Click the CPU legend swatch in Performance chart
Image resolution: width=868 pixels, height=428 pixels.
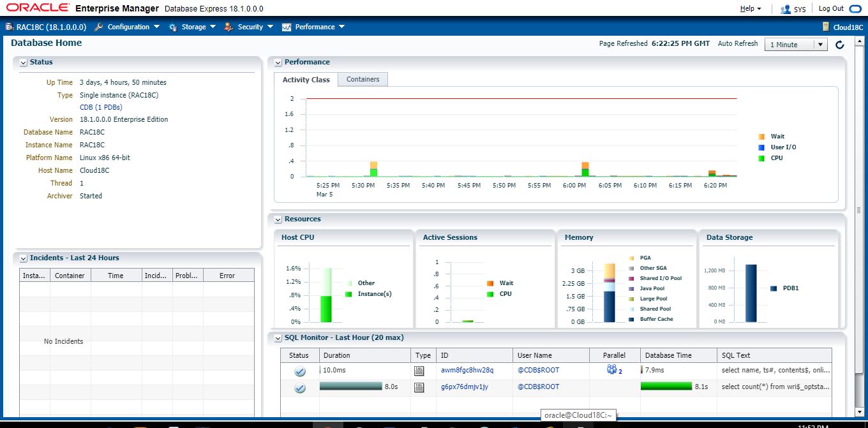(x=761, y=158)
